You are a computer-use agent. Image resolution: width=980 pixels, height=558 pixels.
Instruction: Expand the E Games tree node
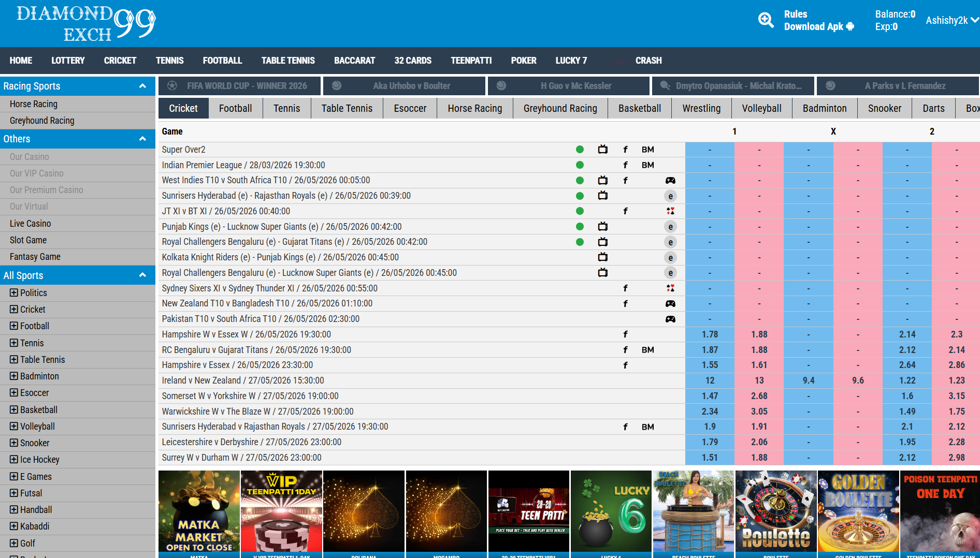pyautogui.click(x=14, y=476)
